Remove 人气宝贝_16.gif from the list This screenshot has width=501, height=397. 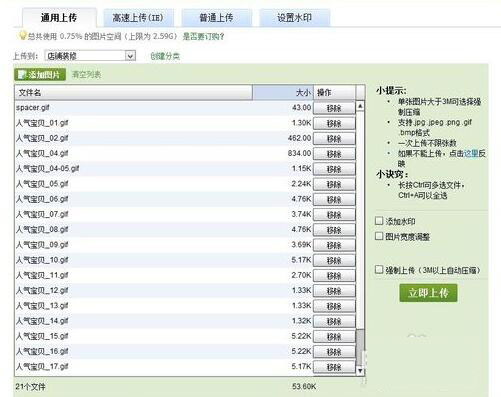tap(334, 352)
